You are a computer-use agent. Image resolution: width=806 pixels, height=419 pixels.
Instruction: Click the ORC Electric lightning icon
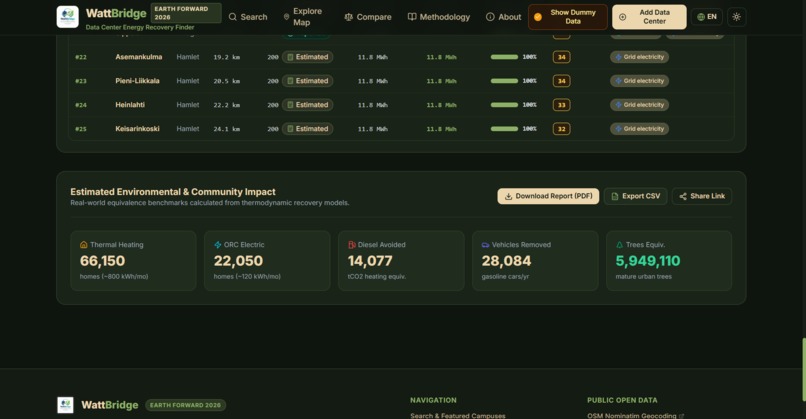tap(217, 245)
